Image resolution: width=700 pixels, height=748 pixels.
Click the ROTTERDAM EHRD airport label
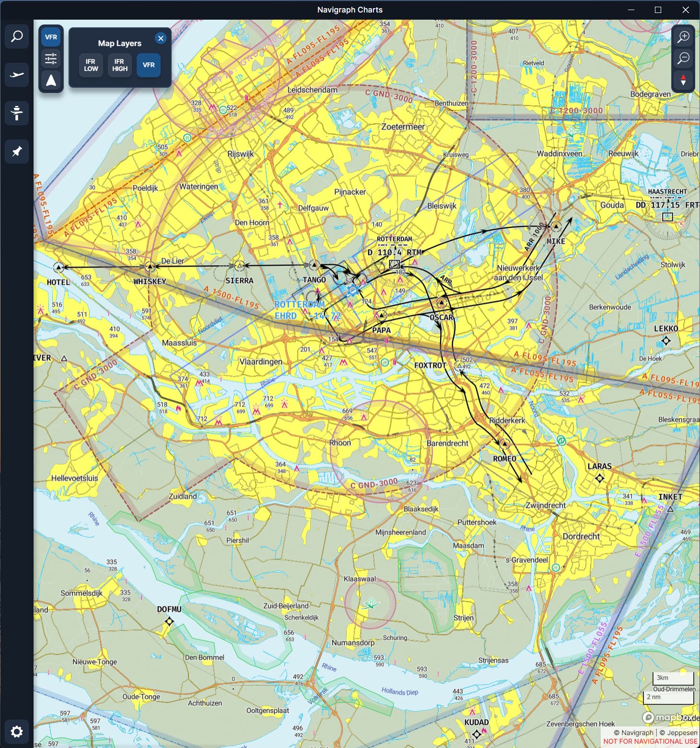click(x=307, y=310)
